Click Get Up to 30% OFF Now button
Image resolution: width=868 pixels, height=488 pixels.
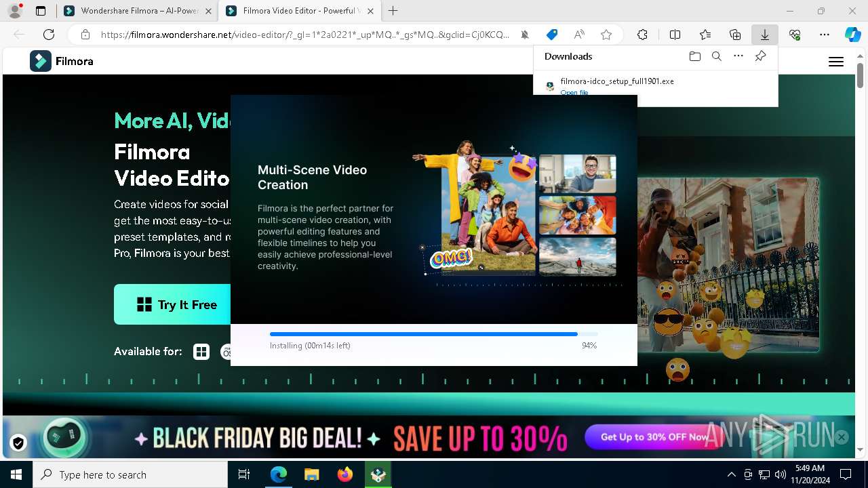pos(654,437)
